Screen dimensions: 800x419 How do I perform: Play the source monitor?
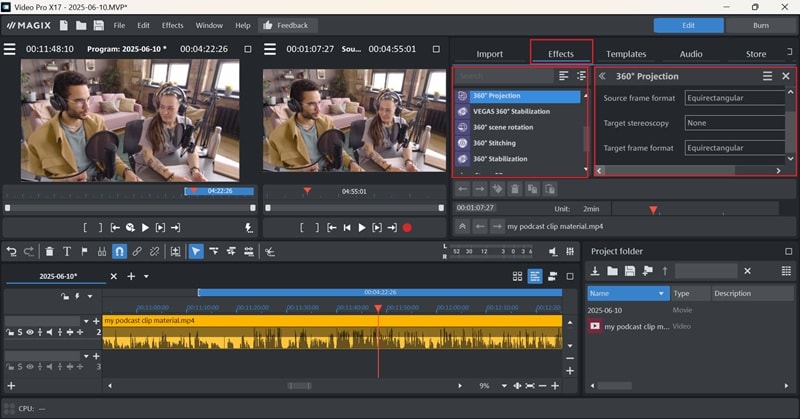coord(362,228)
